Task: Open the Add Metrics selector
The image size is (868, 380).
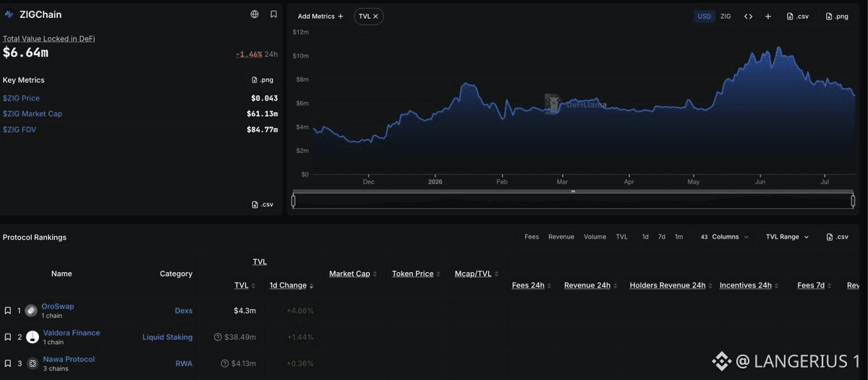Action: pos(320,16)
